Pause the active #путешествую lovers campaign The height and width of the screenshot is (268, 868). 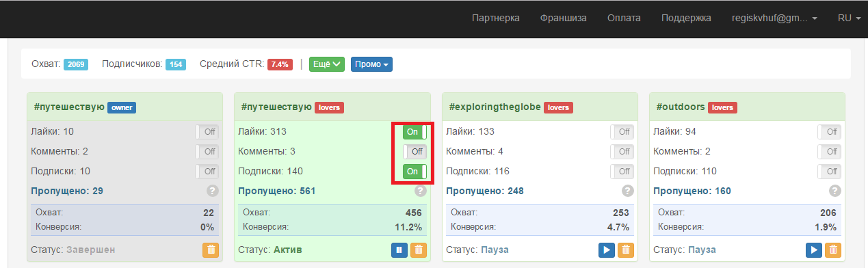[x=399, y=250]
